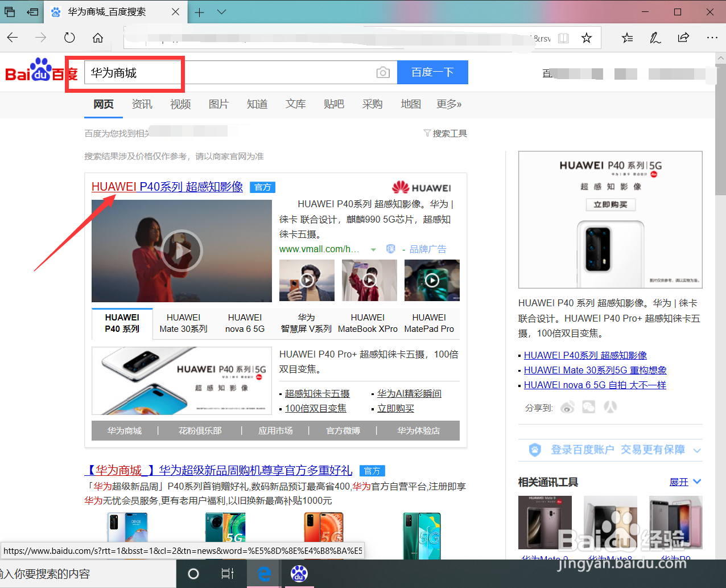Click sidebar link HUAWEI Mate 30系列5G 重构想象
Image resolution: width=726 pixels, height=588 pixels.
595,370
